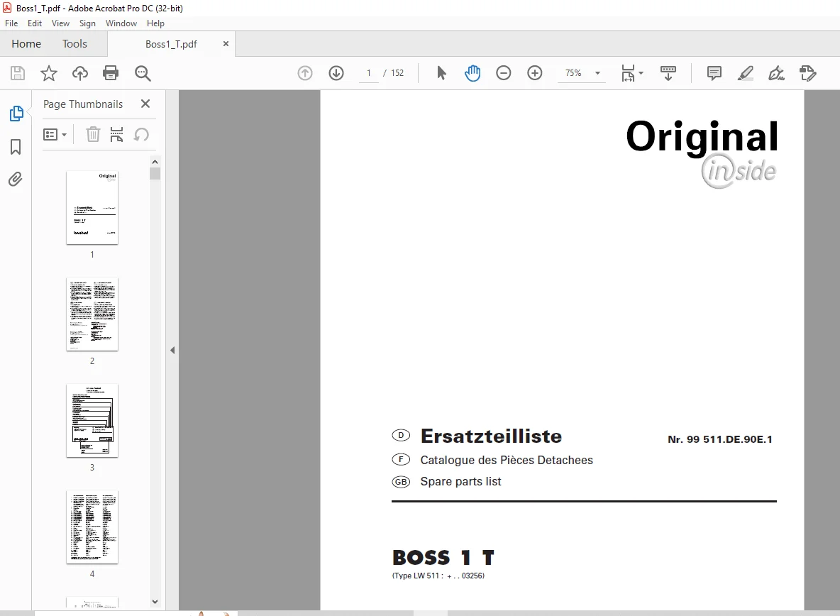Open the Attachments paperclip panel
The image size is (840, 616).
click(16, 179)
